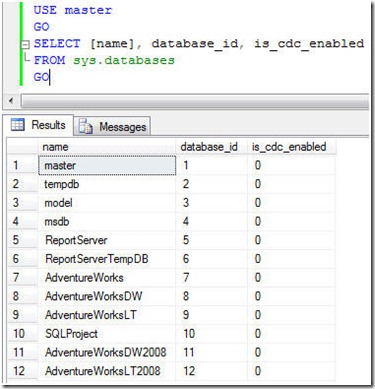Screen dimensions: 375x389
Task: Click the 'SELECT' keyword in the query
Action: tap(57, 44)
